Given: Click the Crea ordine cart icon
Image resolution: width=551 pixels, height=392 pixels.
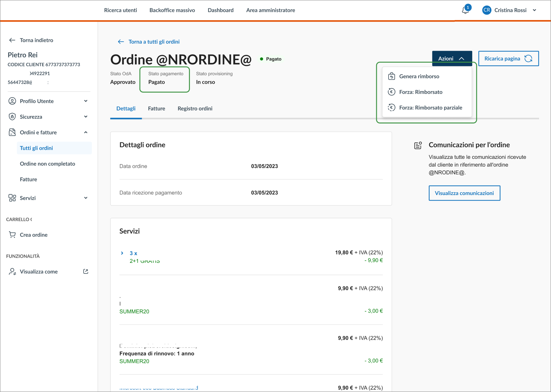Looking at the screenshot, I should click(x=12, y=235).
